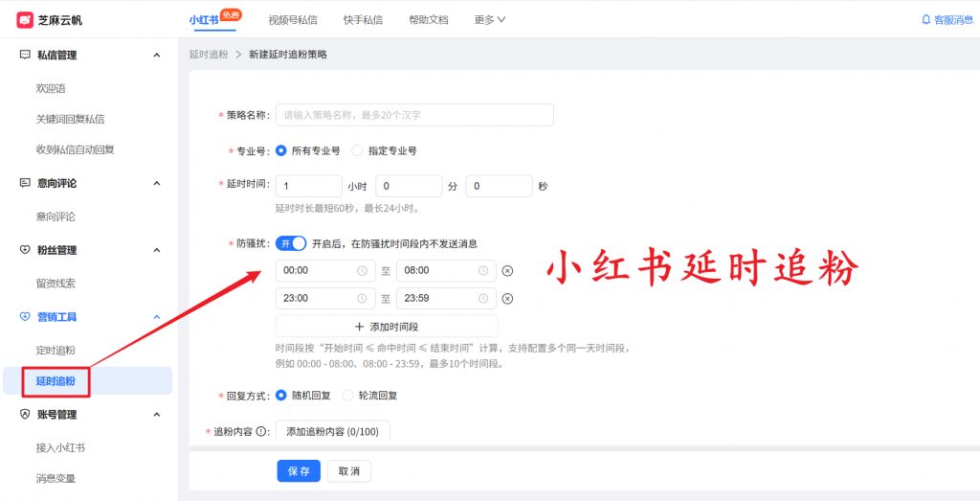
Task: Click the 粉丝管理 heart icon
Action: coord(25,250)
